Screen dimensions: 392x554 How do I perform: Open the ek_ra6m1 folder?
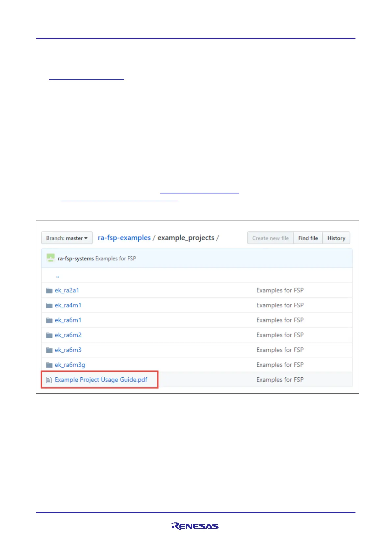tap(68, 320)
